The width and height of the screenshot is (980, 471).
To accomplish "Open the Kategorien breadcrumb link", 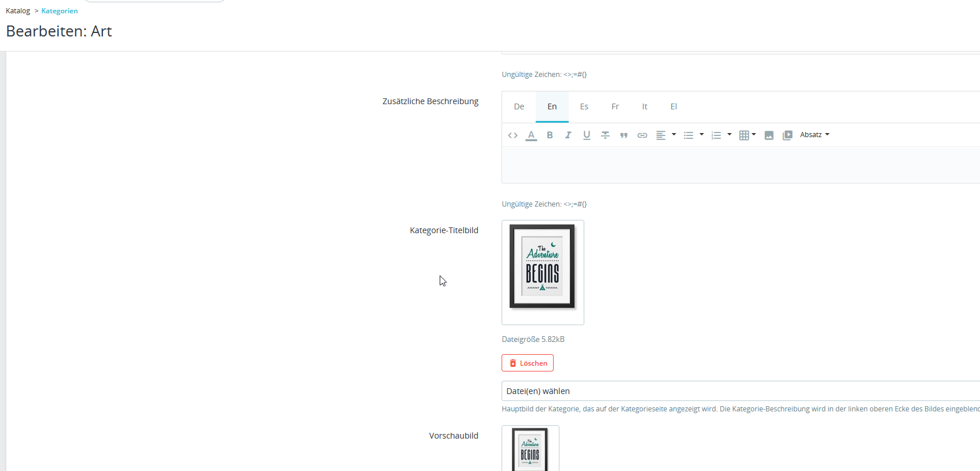I will click(60, 11).
